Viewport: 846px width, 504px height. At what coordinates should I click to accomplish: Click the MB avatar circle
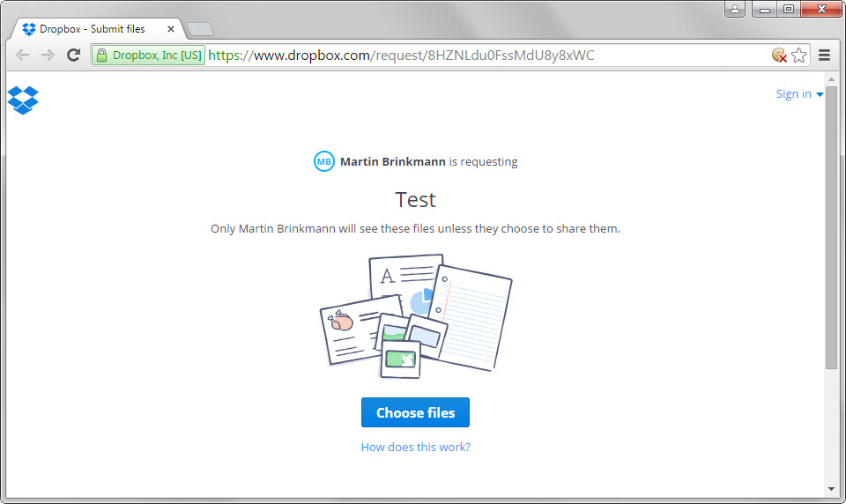coord(323,161)
